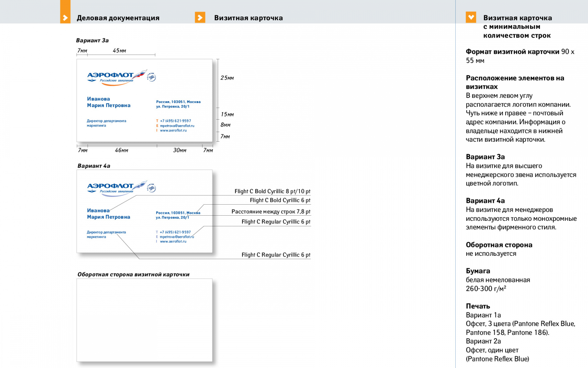Click the orange arrow beside the top-center Визитная карточка heading
The image size is (588, 368).
200,18
